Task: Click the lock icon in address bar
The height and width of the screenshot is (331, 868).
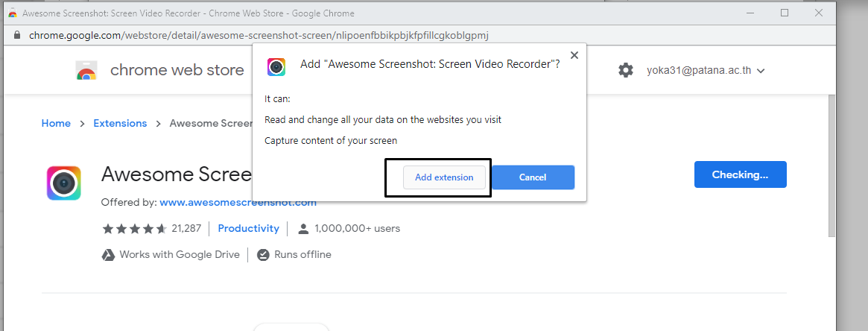Action: tap(16, 35)
